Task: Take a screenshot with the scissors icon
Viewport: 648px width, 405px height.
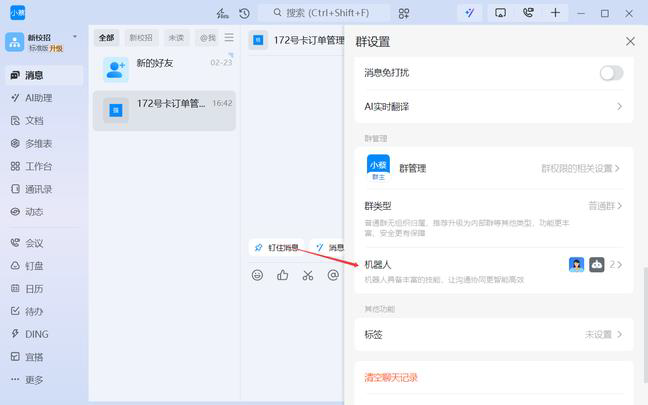Action: [308, 275]
